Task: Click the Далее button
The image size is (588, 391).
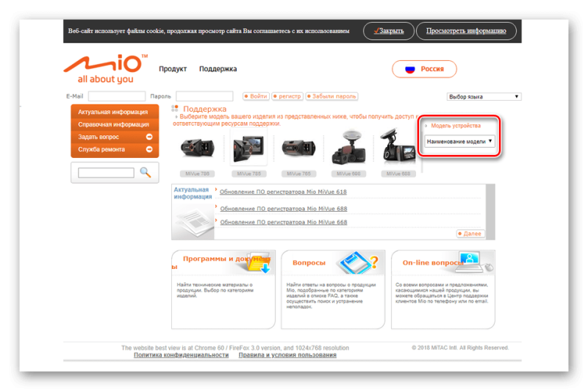Action: point(470,234)
